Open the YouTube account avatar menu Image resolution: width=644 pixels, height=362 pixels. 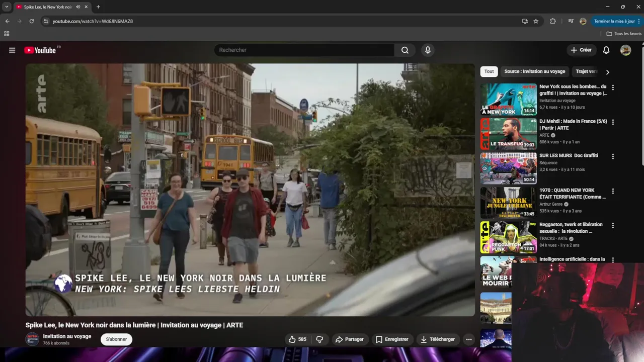[625, 50]
